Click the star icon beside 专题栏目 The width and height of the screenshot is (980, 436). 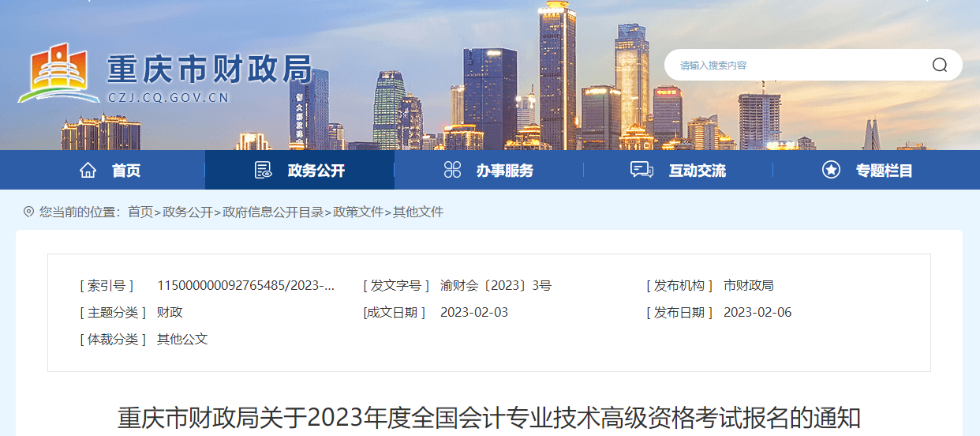pyautogui.click(x=831, y=170)
